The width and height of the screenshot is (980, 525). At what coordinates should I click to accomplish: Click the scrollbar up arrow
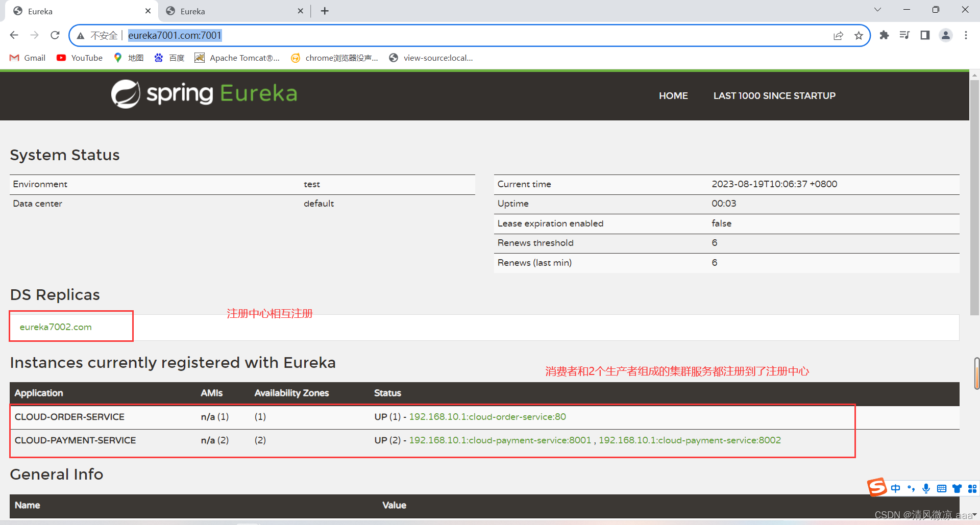coord(975,75)
